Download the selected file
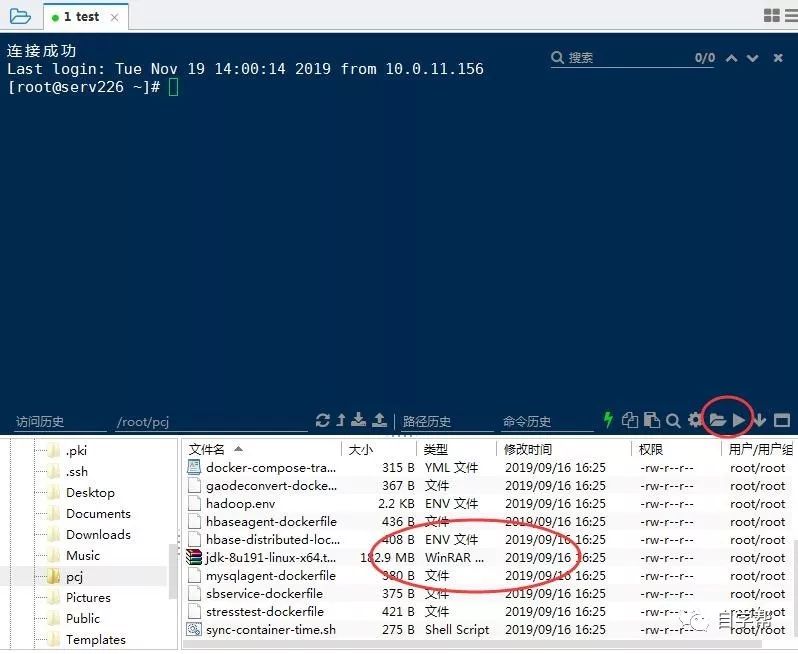 (359, 420)
